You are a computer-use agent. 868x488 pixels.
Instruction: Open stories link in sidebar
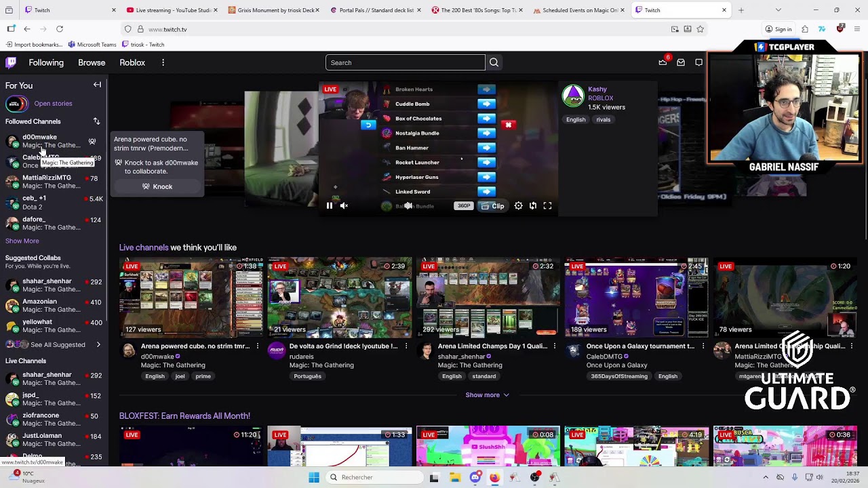point(53,104)
